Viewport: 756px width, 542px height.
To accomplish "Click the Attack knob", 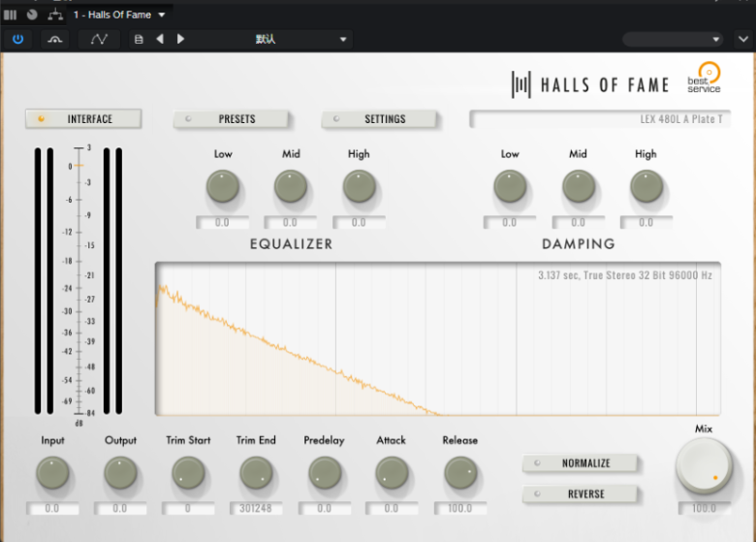I will (x=392, y=473).
